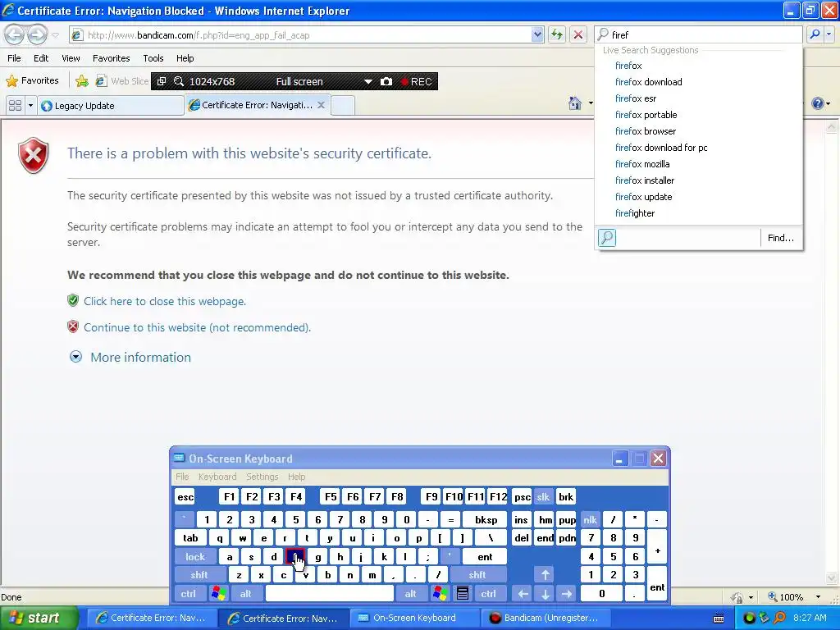Screen dimensions: 840x630
Task: Open the Tools menu
Action: click(x=153, y=58)
